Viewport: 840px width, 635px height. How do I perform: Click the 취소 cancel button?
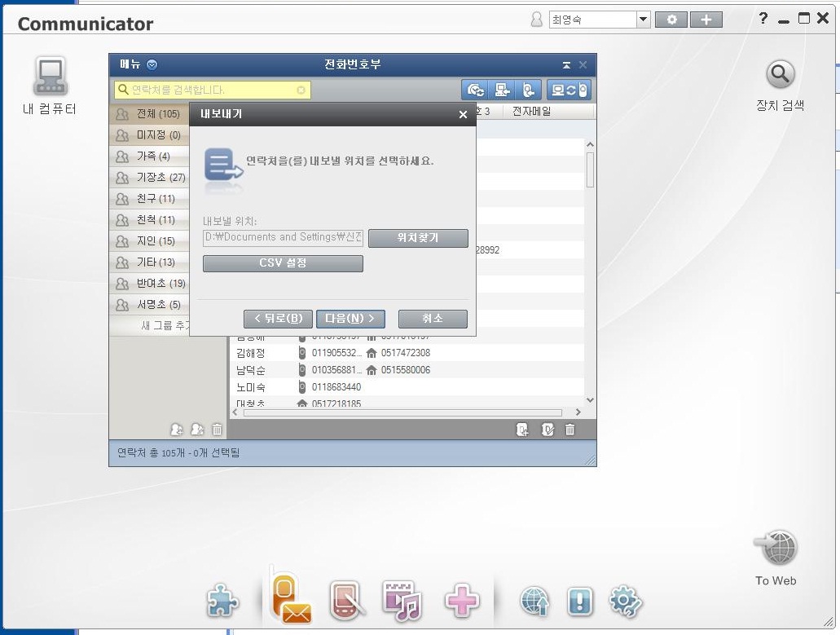coord(433,319)
